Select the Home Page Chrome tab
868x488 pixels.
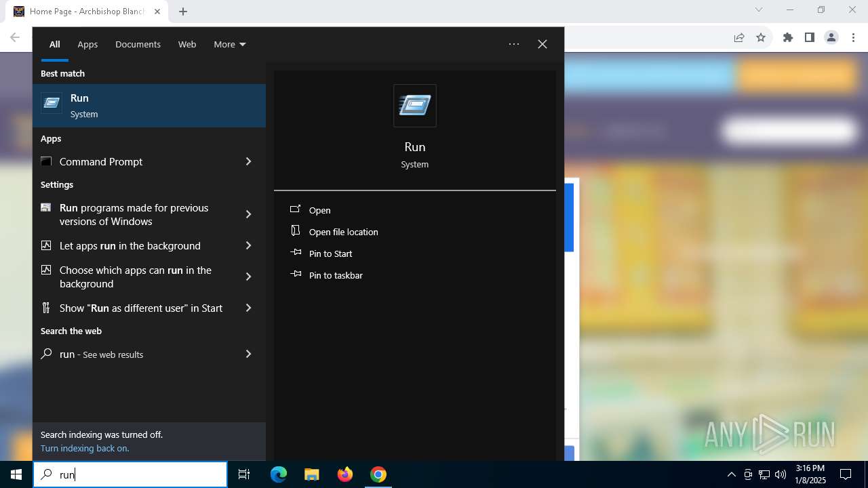(87, 12)
